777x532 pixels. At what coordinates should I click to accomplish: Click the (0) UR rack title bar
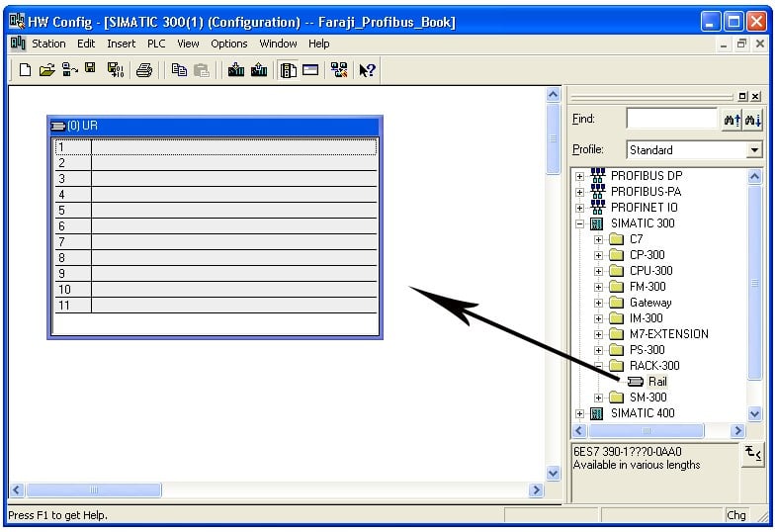click(x=216, y=126)
